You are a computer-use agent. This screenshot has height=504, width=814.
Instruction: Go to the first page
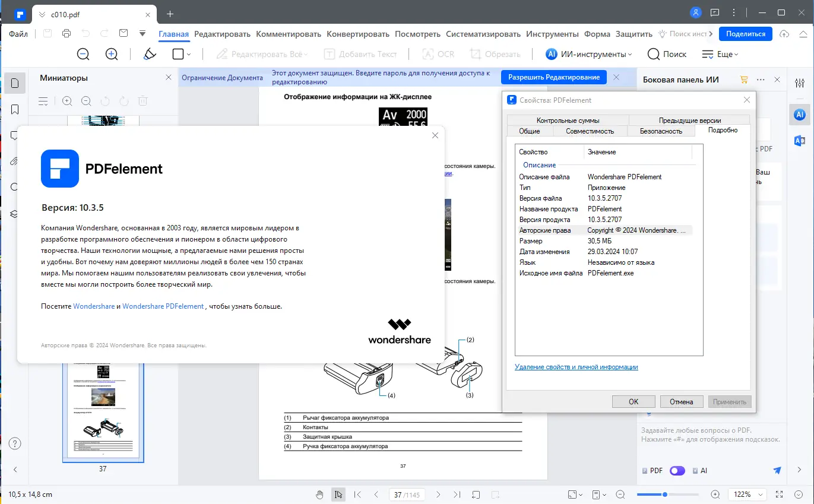click(x=357, y=494)
